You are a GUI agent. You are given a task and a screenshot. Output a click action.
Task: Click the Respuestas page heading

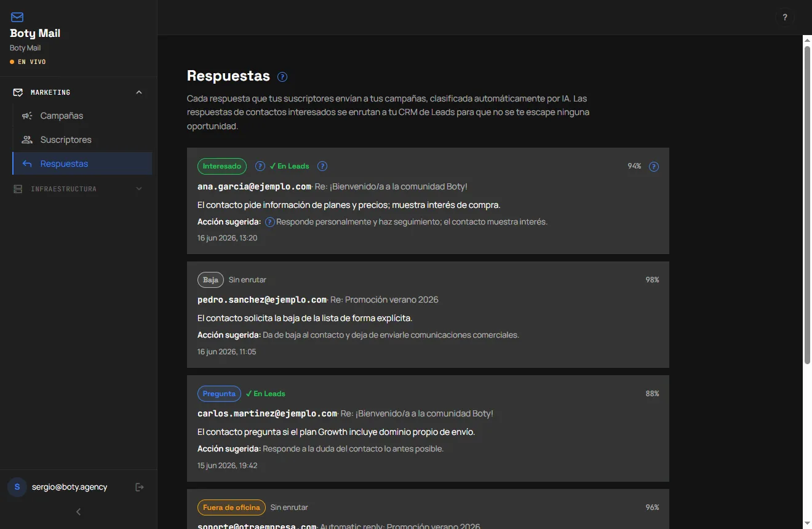pos(228,76)
